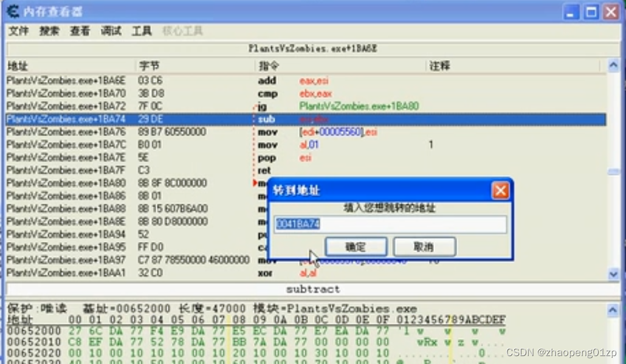Viewport: 626px width, 364px height.
Task: Open the 搜索 menu
Action: (49, 31)
